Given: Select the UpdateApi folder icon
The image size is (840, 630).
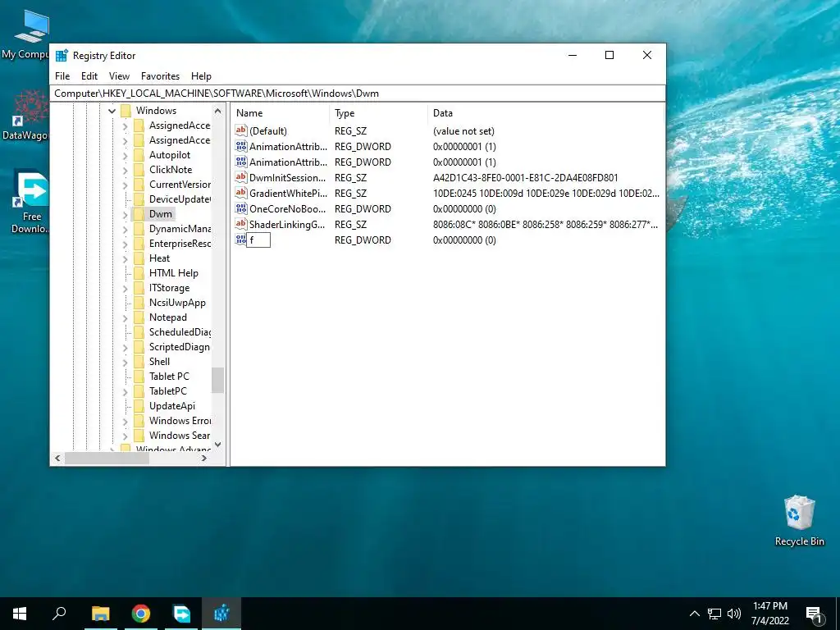Looking at the screenshot, I should (139, 405).
